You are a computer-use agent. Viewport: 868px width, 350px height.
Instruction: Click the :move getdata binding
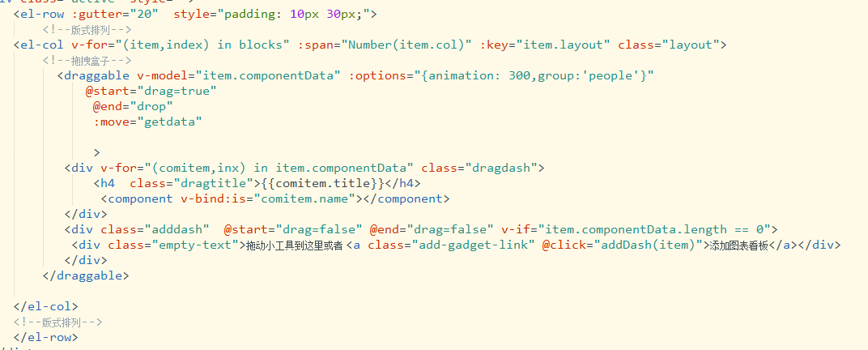coord(147,122)
